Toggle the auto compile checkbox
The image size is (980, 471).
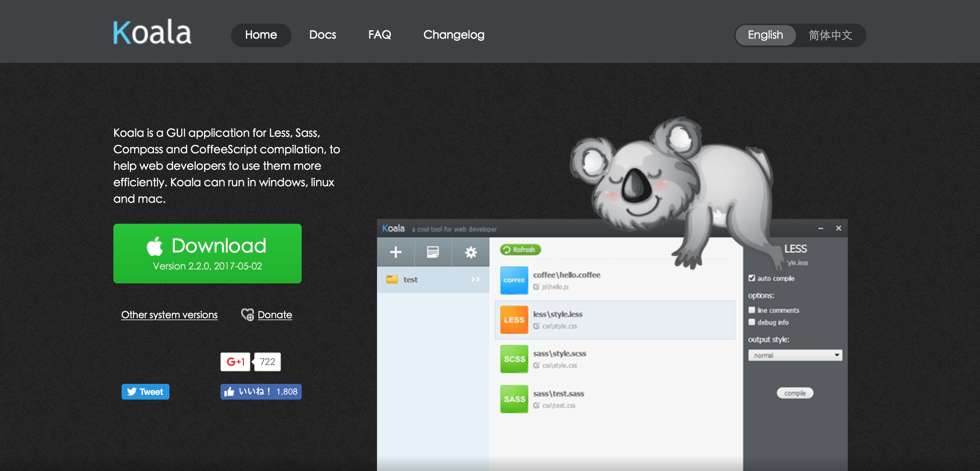pyautogui.click(x=752, y=278)
